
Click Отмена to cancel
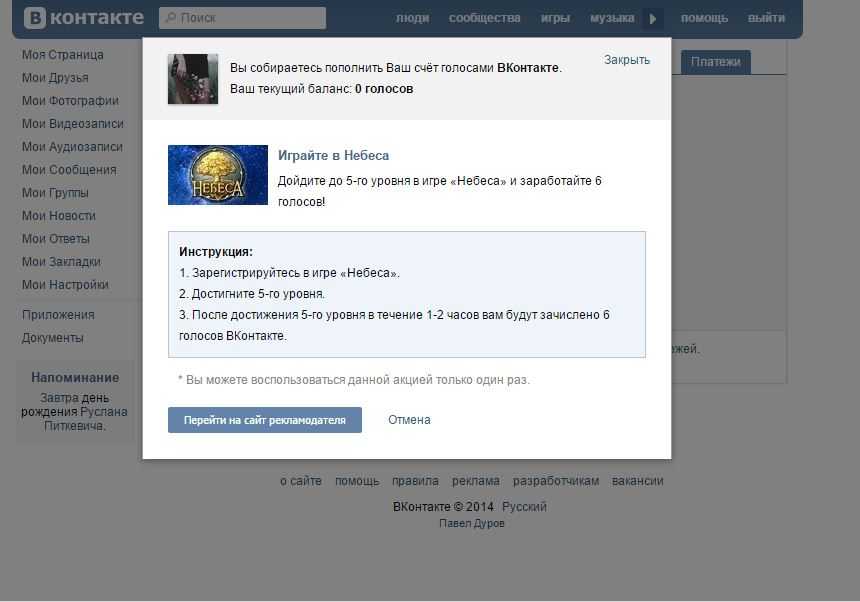point(409,420)
